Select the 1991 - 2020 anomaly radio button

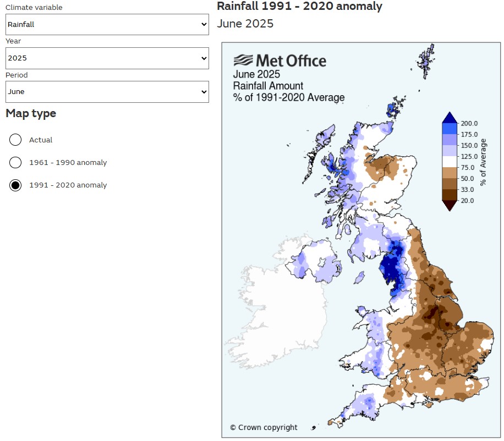click(x=15, y=185)
